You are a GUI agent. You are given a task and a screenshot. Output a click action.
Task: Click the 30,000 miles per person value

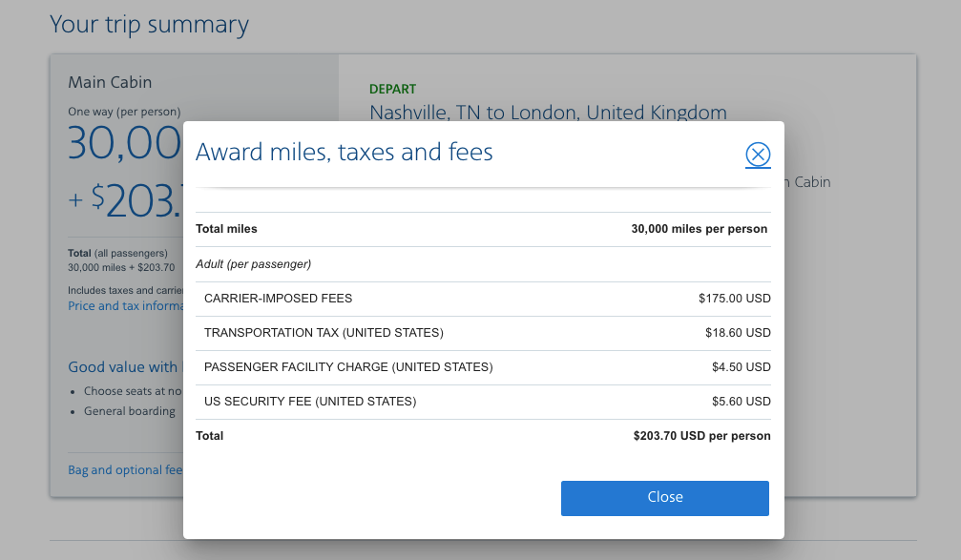click(x=699, y=229)
